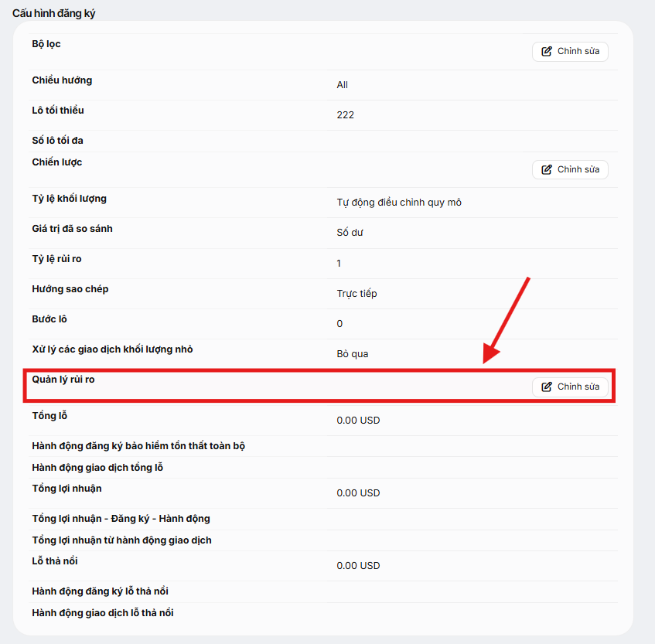The width and height of the screenshot is (655, 644).
Task: Select the Lô tối thiểu value 222
Action: [x=345, y=115]
